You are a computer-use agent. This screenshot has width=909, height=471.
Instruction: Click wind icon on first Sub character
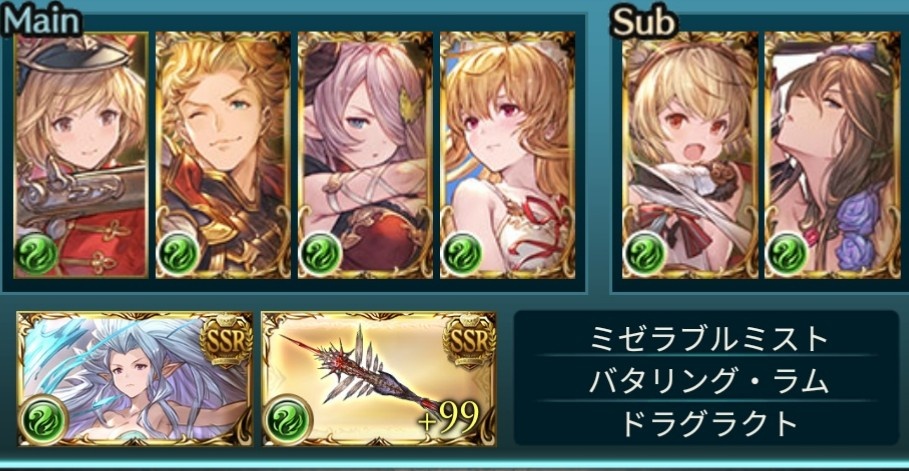[645, 253]
